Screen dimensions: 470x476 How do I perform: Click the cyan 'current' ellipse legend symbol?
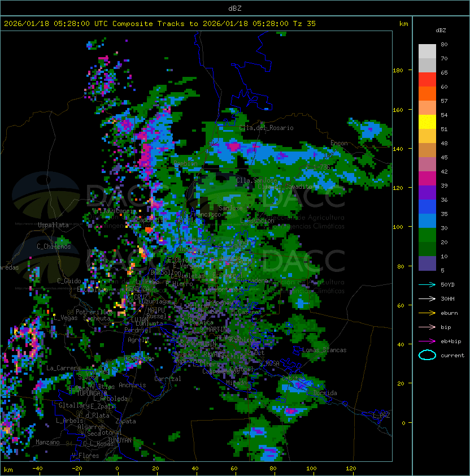click(427, 355)
